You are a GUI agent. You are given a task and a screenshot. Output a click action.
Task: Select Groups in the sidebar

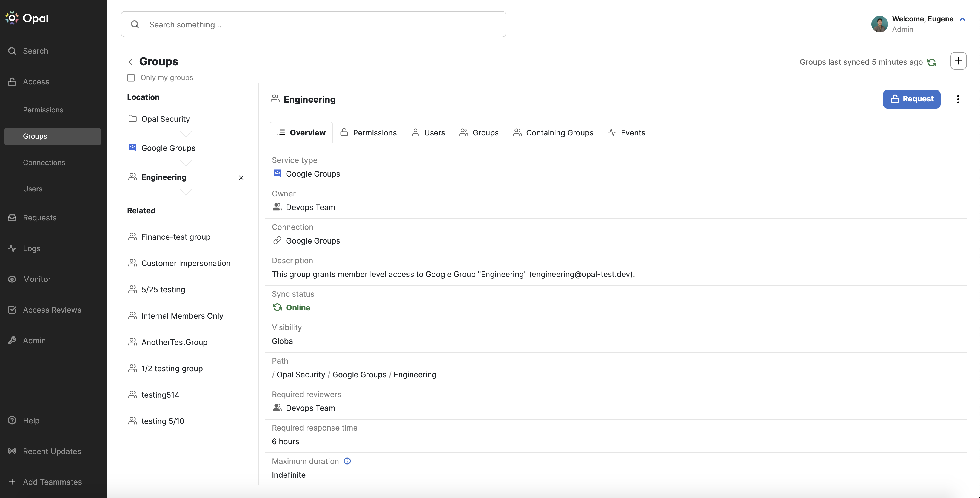(x=53, y=136)
